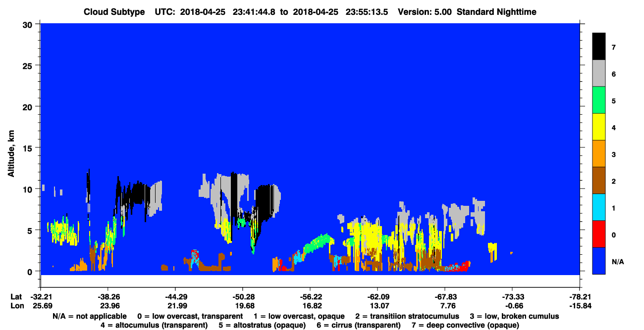Click the colorbar label 7
Image resolution: width=644 pixels, height=330 pixels.
point(613,47)
